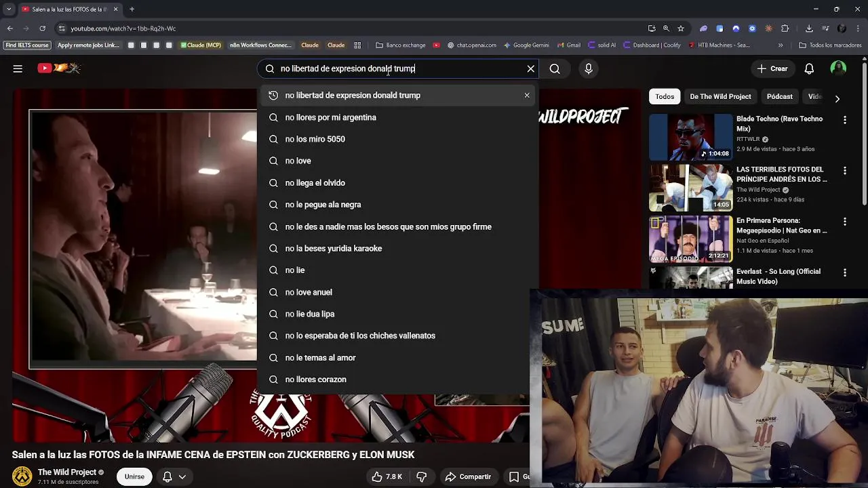Open YouTube notifications bell

pyautogui.click(x=809, y=68)
